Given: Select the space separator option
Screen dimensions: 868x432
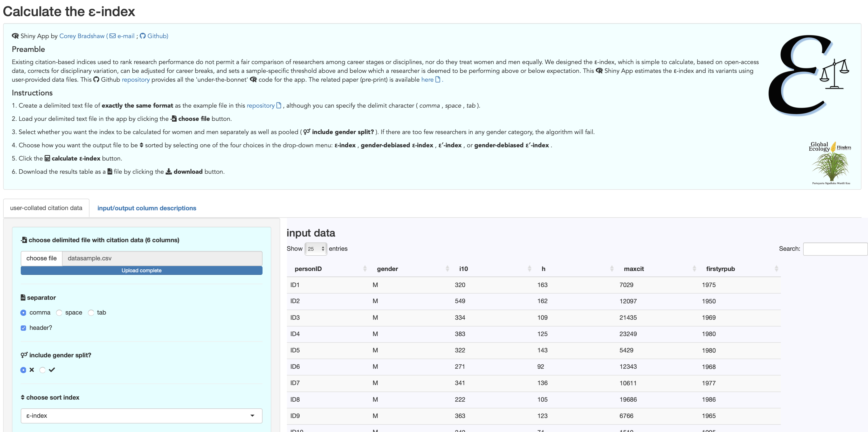Looking at the screenshot, I should pos(59,313).
